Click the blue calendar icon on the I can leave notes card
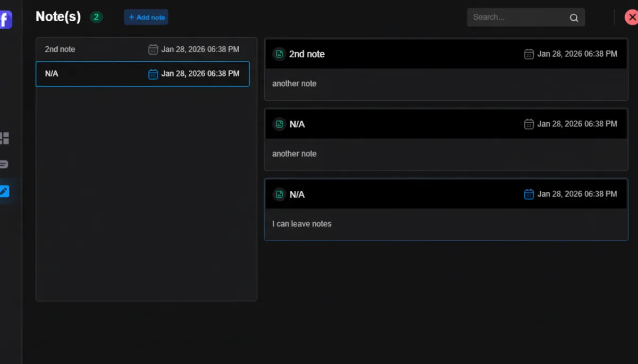 click(x=529, y=194)
